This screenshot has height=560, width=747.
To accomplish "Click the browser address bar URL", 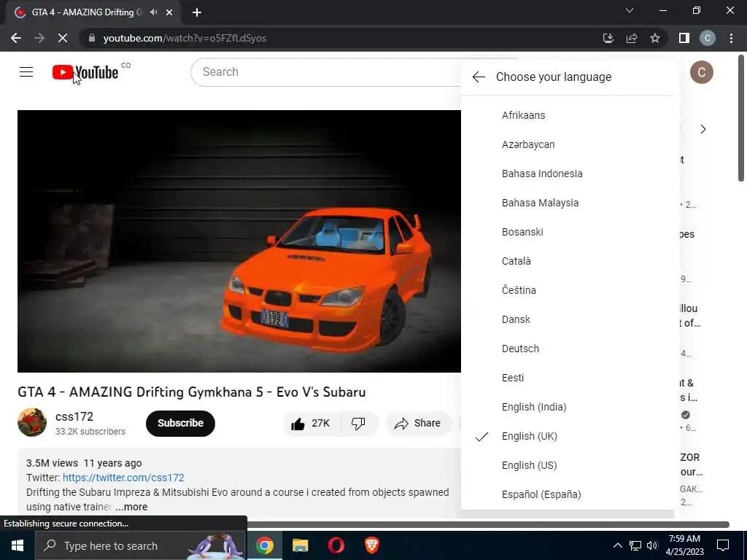I will pyautogui.click(x=185, y=38).
